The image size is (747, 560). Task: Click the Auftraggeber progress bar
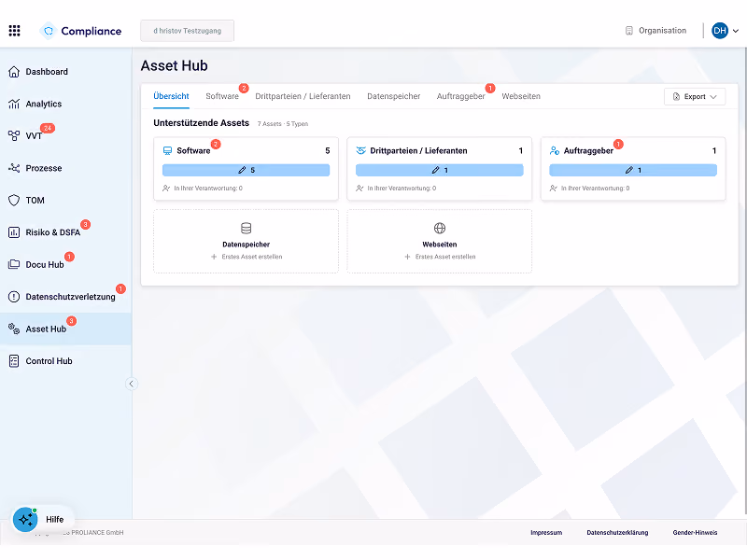[x=633, y=171]
